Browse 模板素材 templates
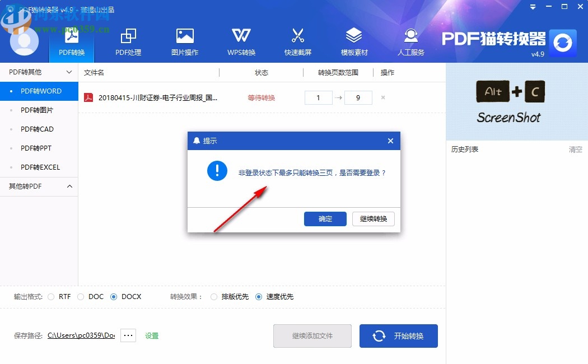 point(354,40)
